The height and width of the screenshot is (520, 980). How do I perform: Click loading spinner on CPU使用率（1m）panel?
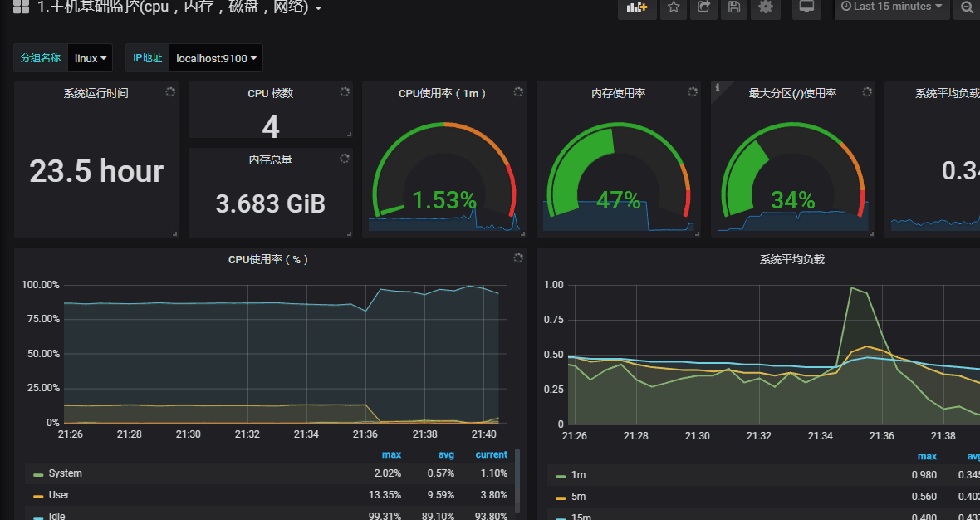pyautogui.click(x=518, y=92)
